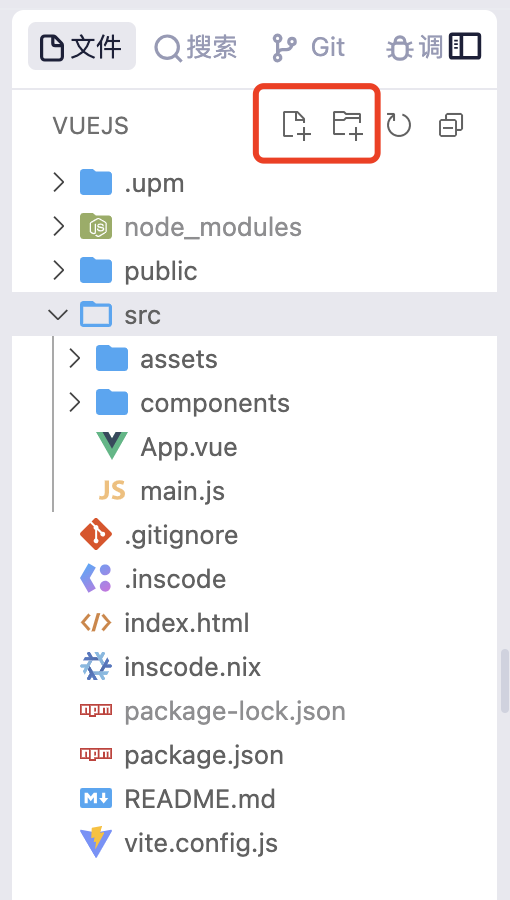Collapse all folders icon in VUEJS header
Screen dimensions: 510x900
(x=451, y=125)
